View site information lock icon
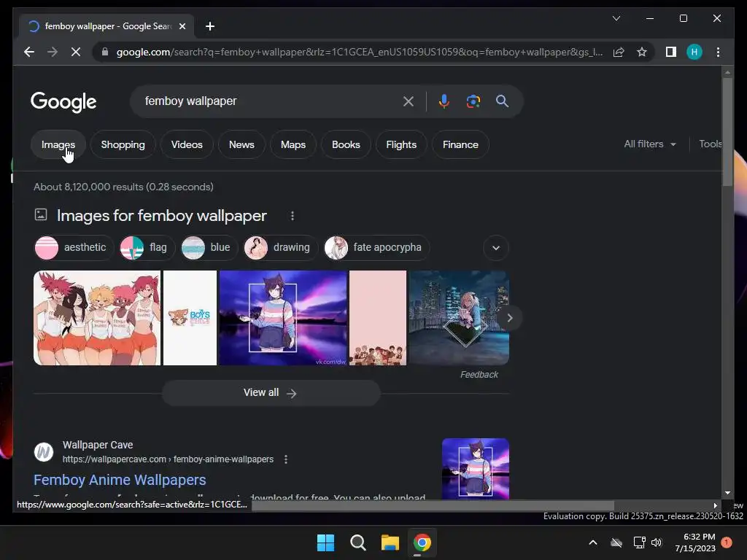 [x=105, y=52]
